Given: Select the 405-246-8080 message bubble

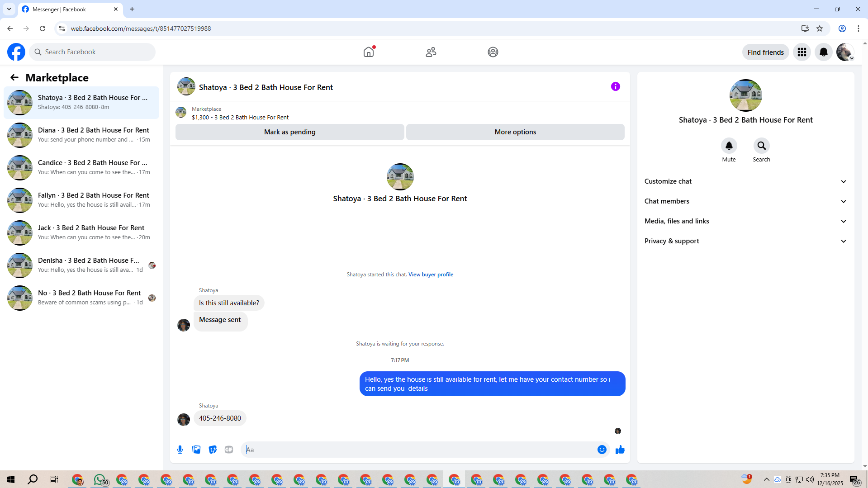Looking at the screenshot, I should point(220,418).
